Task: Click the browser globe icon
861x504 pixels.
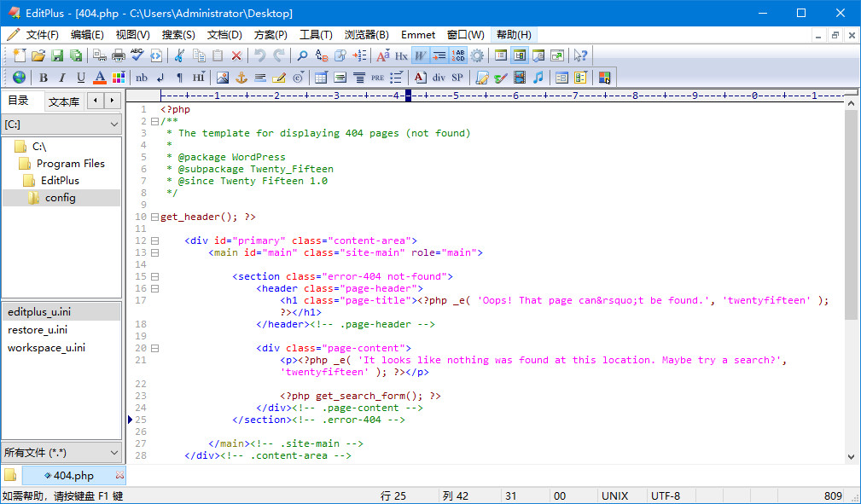Action: 19,78
